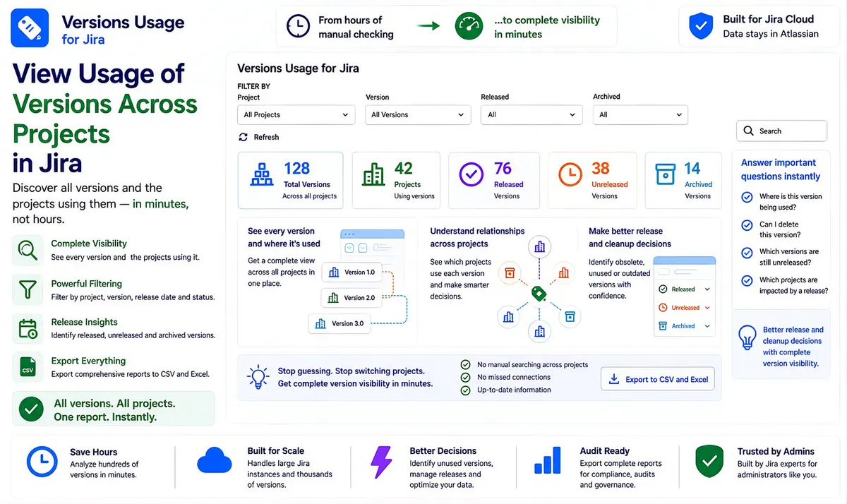Click the magnifier icon in Search box

(749, 131)
